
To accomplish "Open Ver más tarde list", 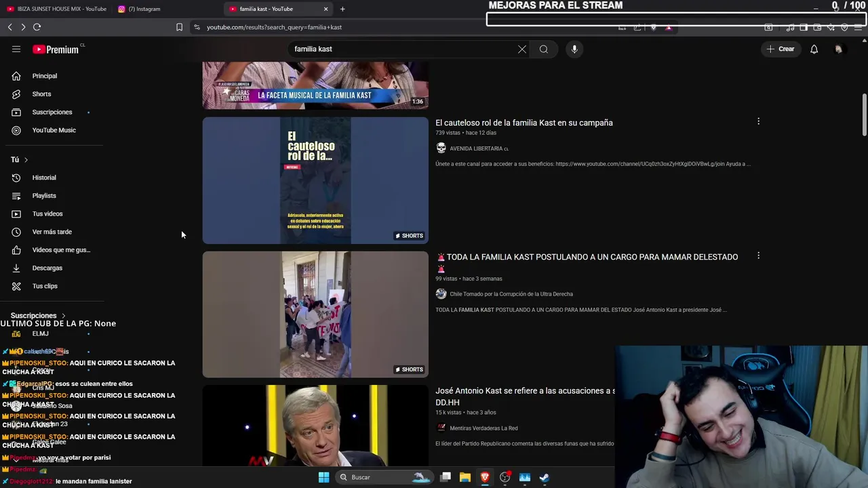I will pyautogui.click(x=52, y=232).
